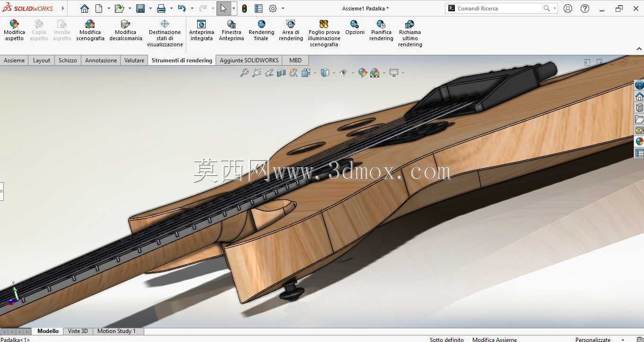Toggle the Finestra Anteprima window
This screenshot has height=342, width=644.
pyautogui.click(x=231, y=30)
